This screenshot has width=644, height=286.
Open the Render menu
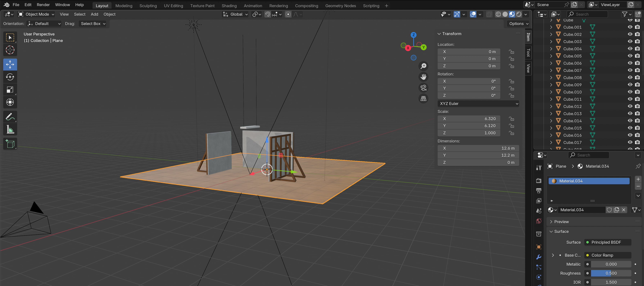(x=43, y=5)
